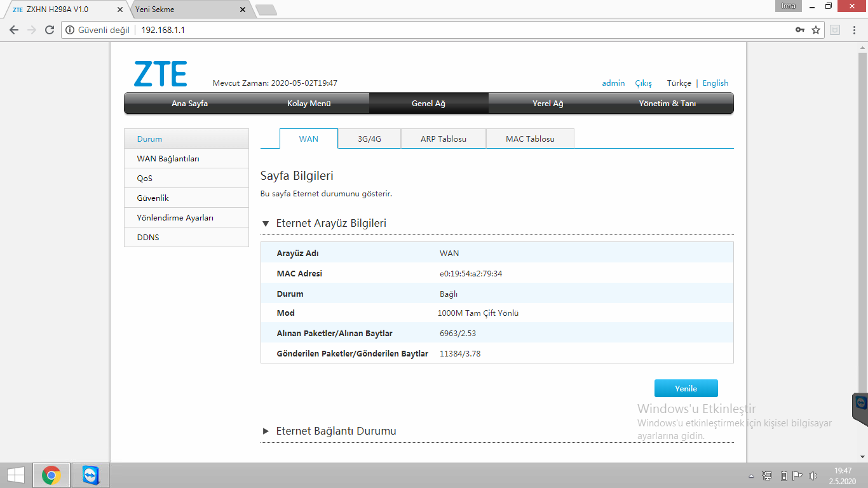Reload the router page
Screen dimensions: 868x488
(50, 30)
